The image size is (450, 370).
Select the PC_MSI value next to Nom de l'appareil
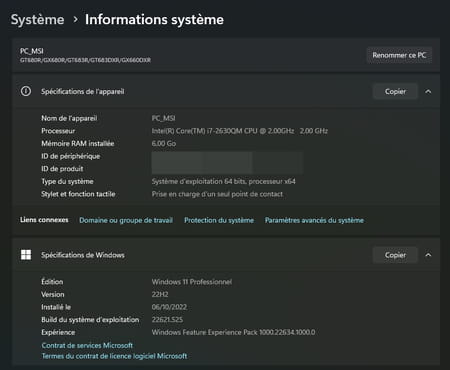point(163,118)
